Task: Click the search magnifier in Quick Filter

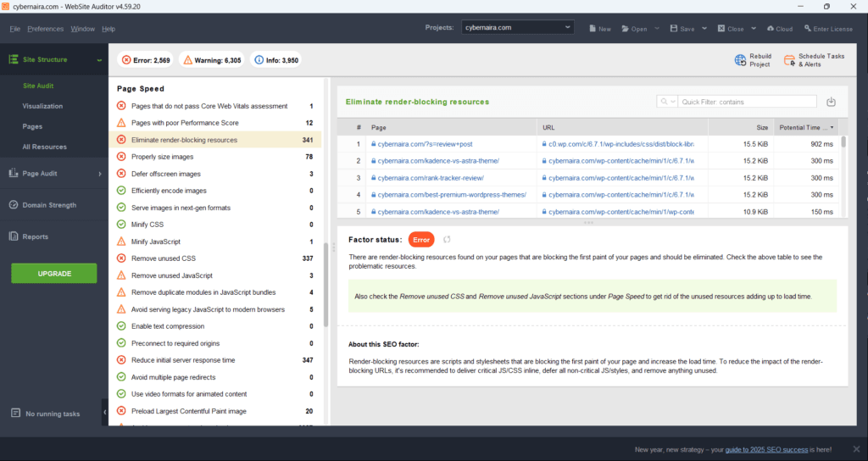Action: pos(663,102)
